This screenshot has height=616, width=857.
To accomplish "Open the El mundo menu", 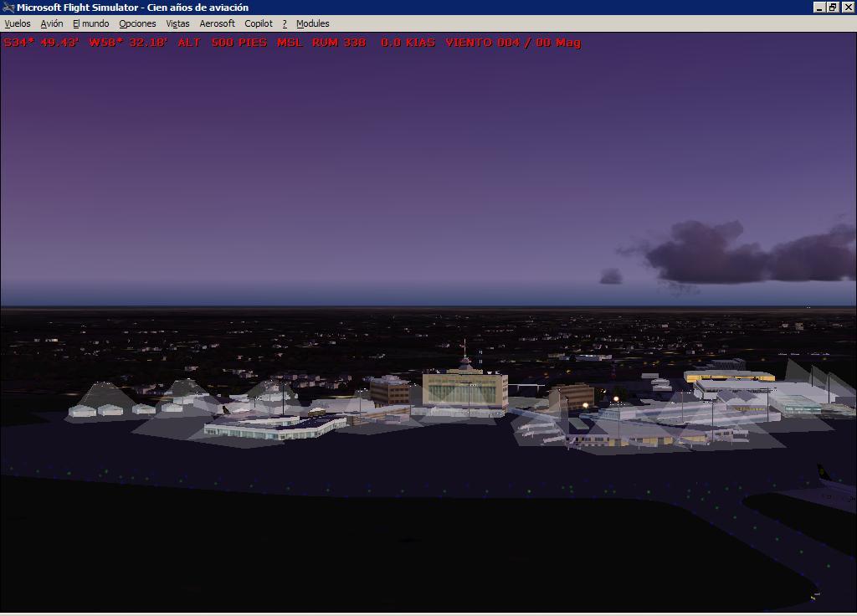I will click(90, 23).
